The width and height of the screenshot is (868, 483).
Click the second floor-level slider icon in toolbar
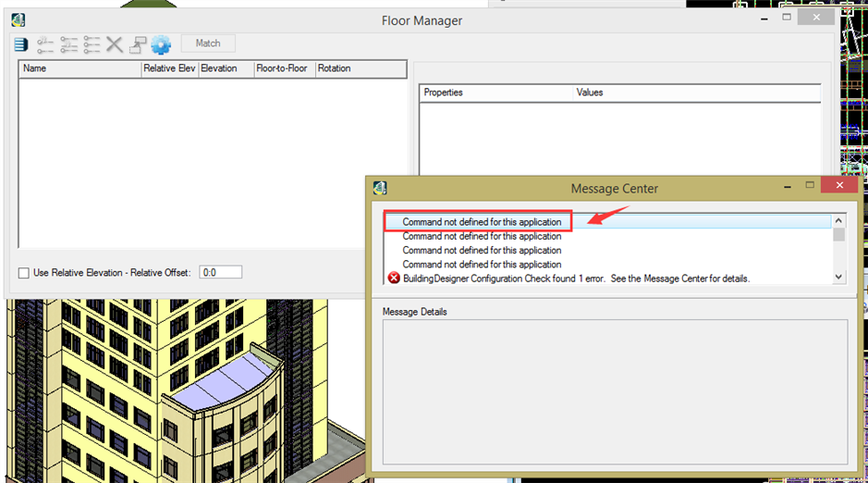[x=68, y=44]
